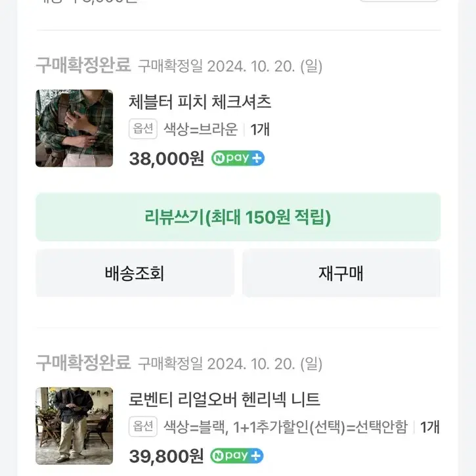The height and width of the screenshot is (476, 476).
Task: Open the 체블터 피치 체크셔츠 product thumbnail
Action: click(x=74, y=128)
